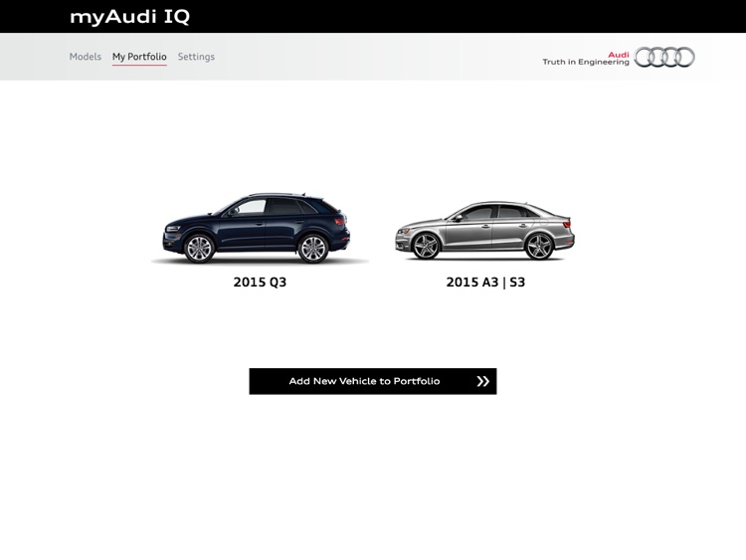Open the silver A3 sedan image
This screenshot has width=746, height=560.
pos(484,231)
